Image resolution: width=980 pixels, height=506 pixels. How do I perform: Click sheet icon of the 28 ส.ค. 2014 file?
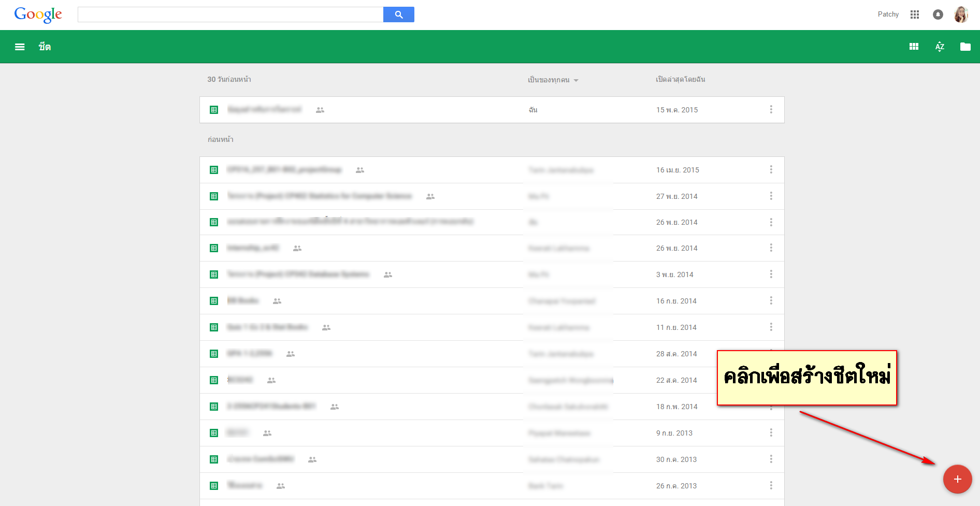coord(214,354)
